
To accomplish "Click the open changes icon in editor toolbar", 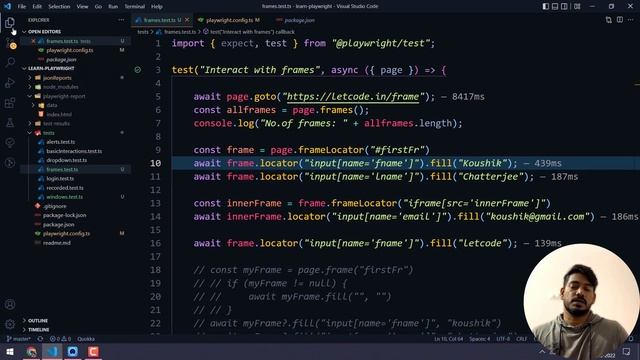I will (609, 20).
